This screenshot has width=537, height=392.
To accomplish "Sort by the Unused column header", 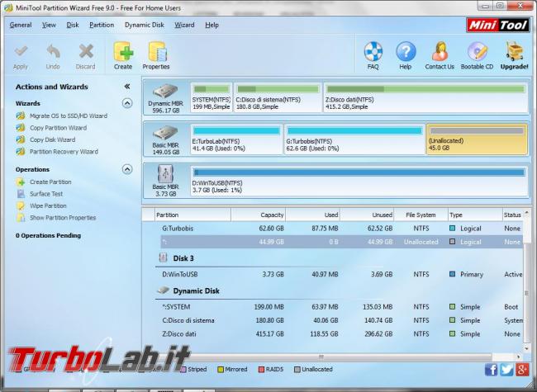I will (x=367, y=215).
